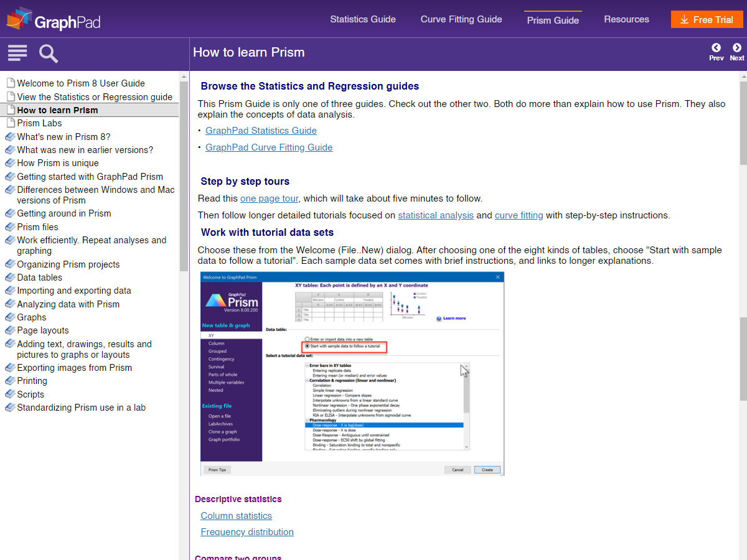Click the book icon beside Scripts
This screenshot has width=747, height=560.
(x=10, y=394)
